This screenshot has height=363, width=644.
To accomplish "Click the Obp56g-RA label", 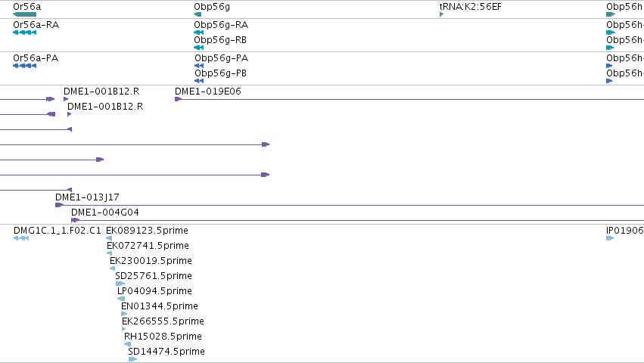I will click(221, 25).
